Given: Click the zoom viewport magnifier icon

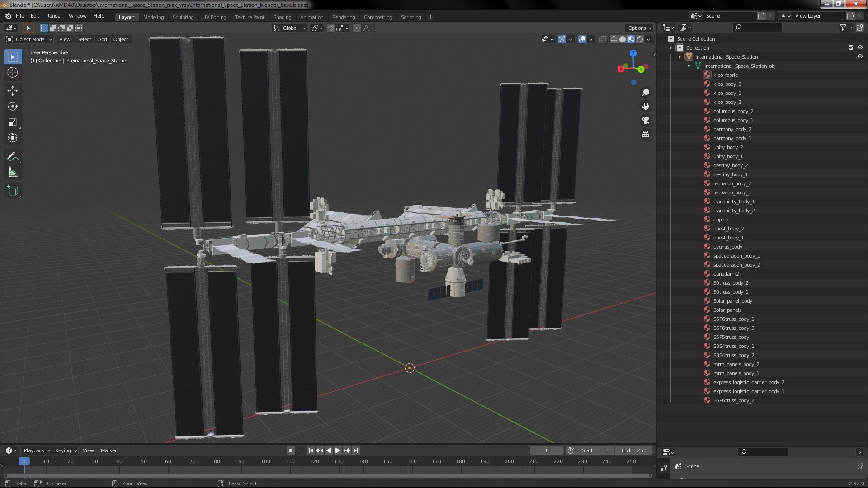Looking at the screenshot, I should click(x=646, y=93).
